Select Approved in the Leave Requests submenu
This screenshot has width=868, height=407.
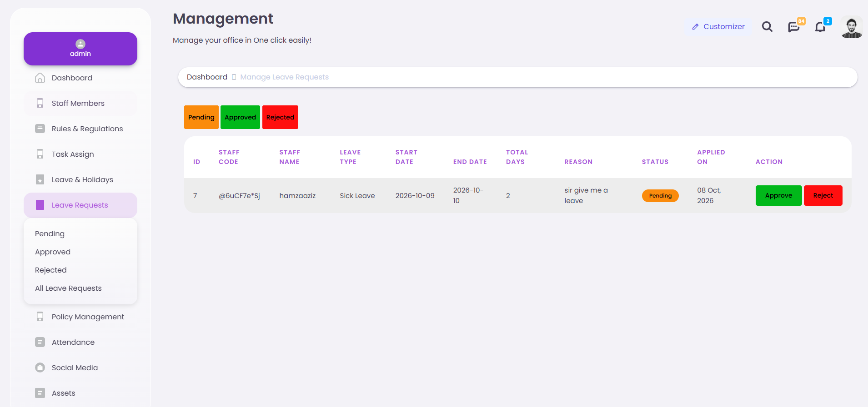pos(53,252)
